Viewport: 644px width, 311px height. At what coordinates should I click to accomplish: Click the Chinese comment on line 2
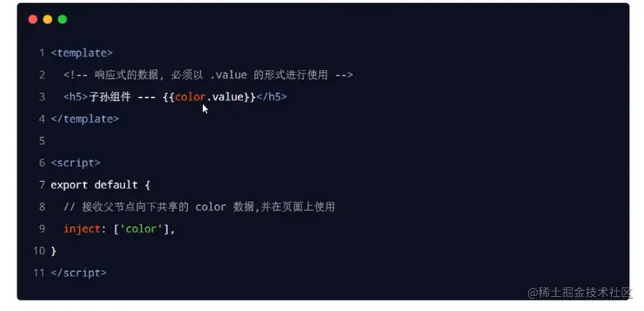pyautogui.click(x=208, y=75)
